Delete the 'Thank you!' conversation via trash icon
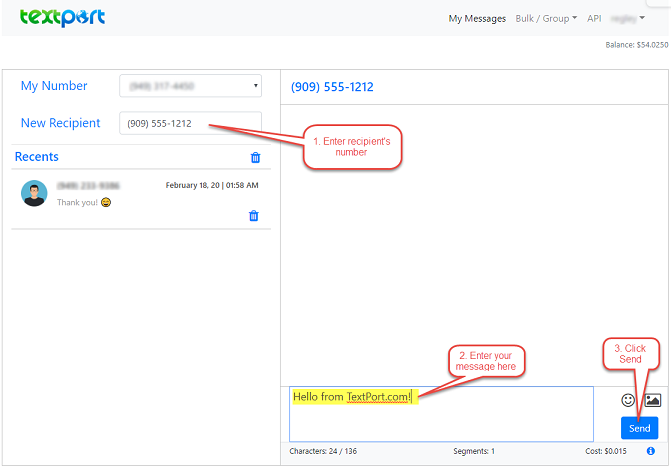The width and height of the screenshot is (671, 467). [x=254, y=216]
